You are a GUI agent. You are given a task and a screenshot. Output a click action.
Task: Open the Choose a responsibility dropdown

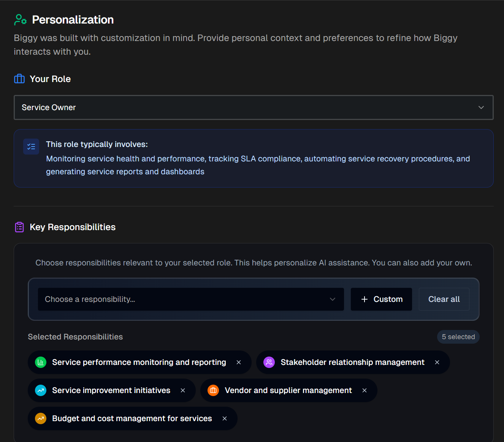(191, 299)
